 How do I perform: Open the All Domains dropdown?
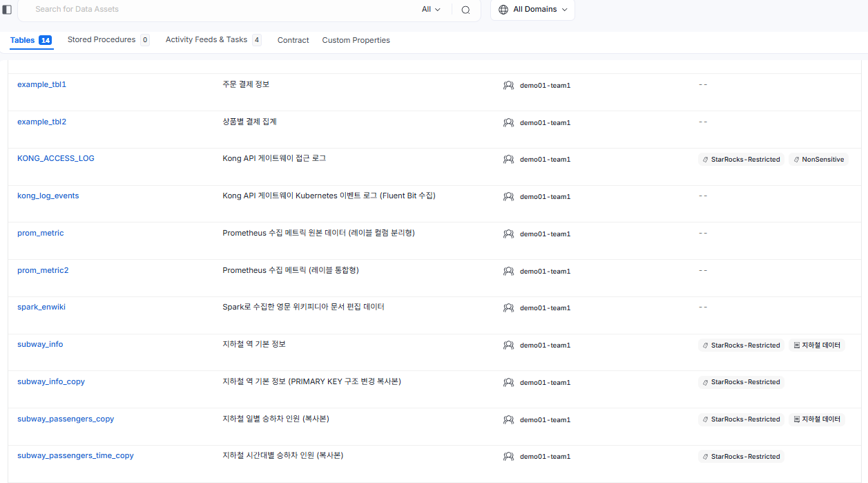tap(532, 10)
